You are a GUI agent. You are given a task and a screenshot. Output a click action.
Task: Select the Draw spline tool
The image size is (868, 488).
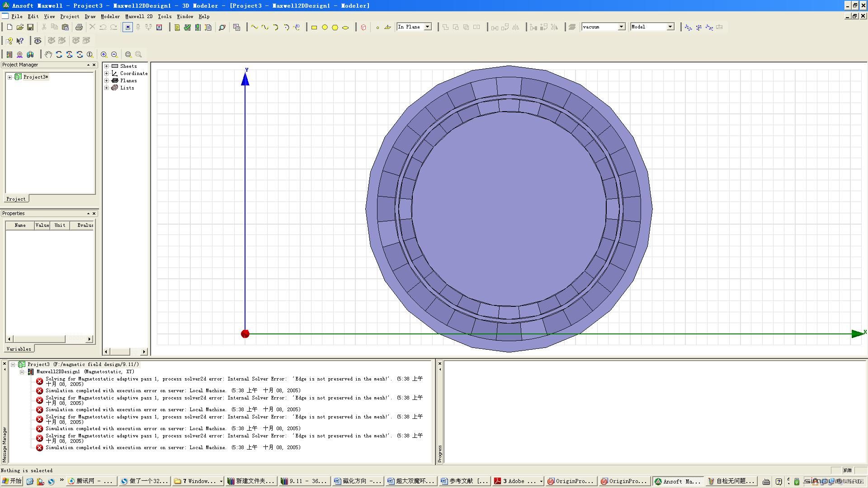coord(265,27)
